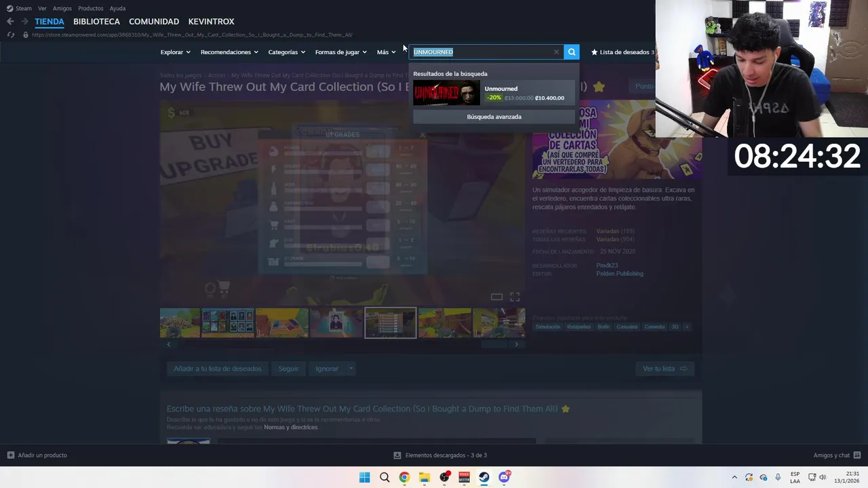Open the Productos menu
This screenshot has height=488, width=868.
(91, 8)
